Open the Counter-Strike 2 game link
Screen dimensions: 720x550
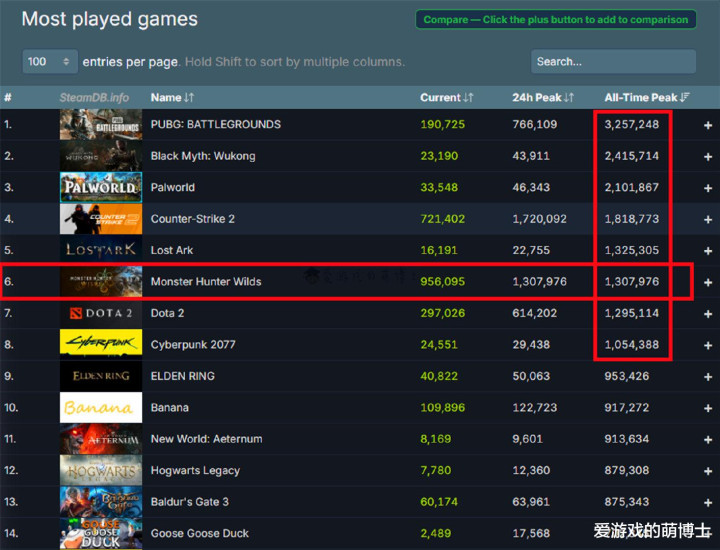192,219
